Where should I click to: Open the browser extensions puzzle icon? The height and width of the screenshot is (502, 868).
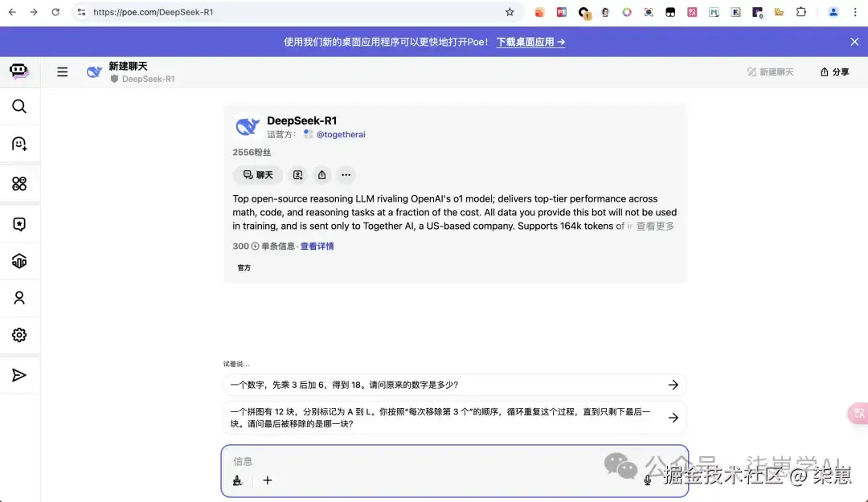tap(801, 12)
